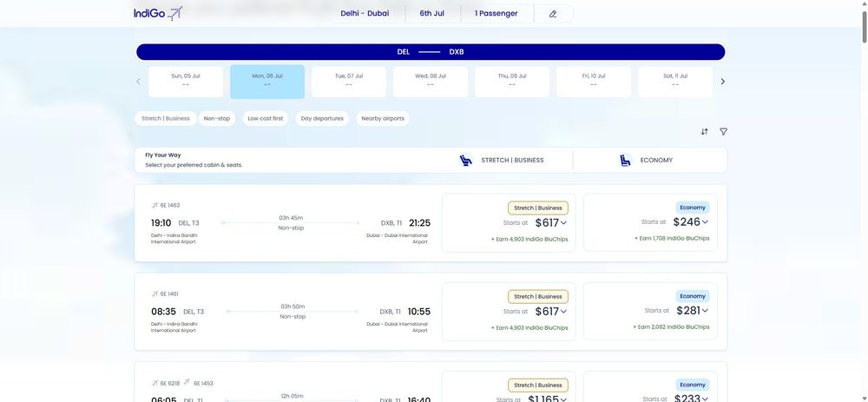
Task: Click arrival time 21:25
Action: click(x=419, y=223)
